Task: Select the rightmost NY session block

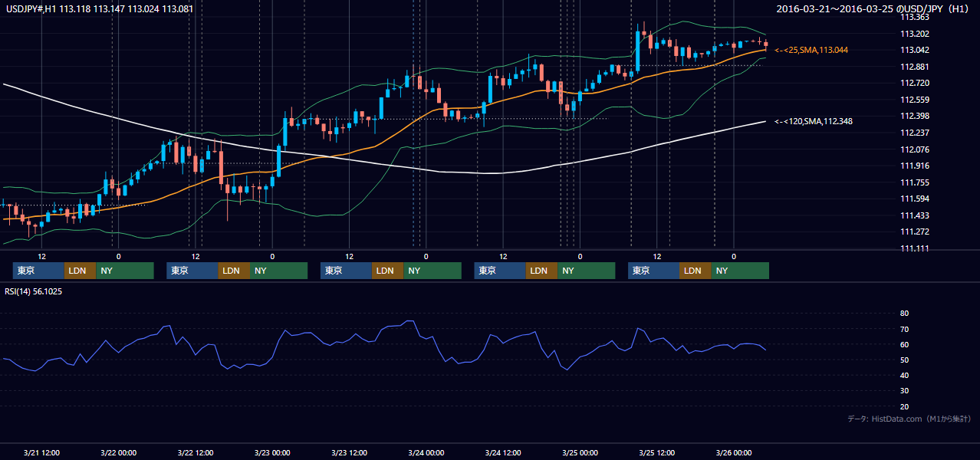Action: click(740, 271)
